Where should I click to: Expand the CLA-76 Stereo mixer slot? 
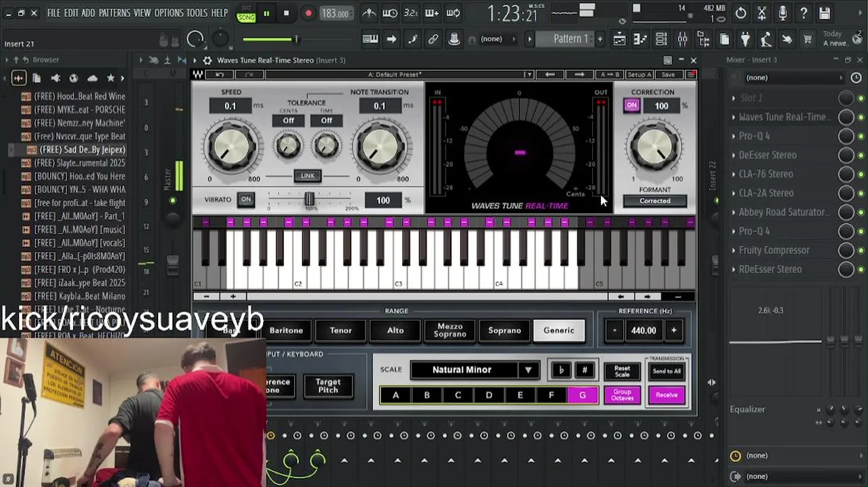[733, 174]
